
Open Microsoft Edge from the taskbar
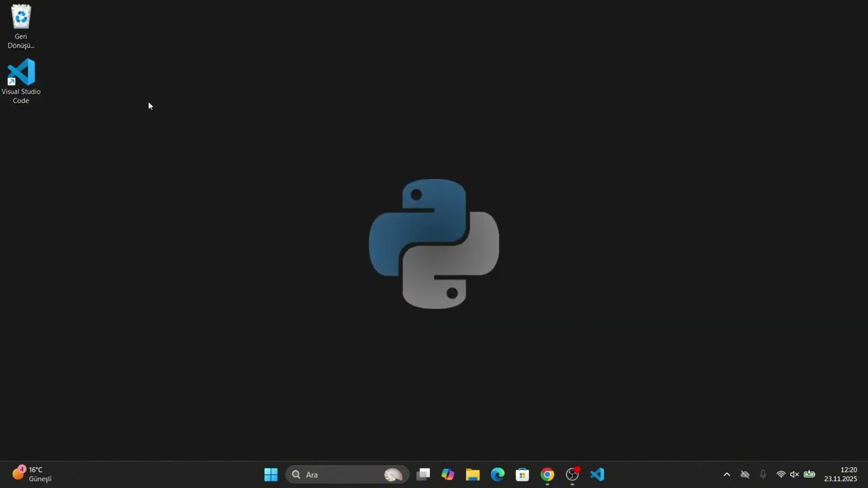point(498,474)
